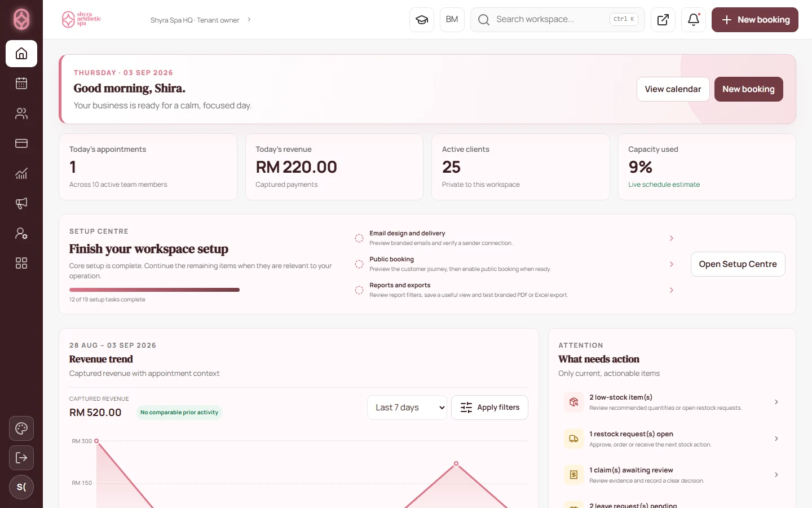Screen dimensions: 812x508
Task: Click the Ctrl K shortcut hint
Action: [x=624, y=19]
